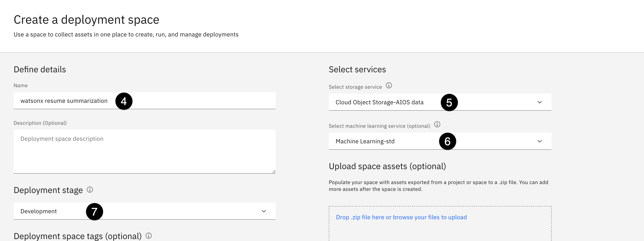Click the numbered 4 circle marker
The height and width of the screenshot is (241, 644).
pos(124,101)
